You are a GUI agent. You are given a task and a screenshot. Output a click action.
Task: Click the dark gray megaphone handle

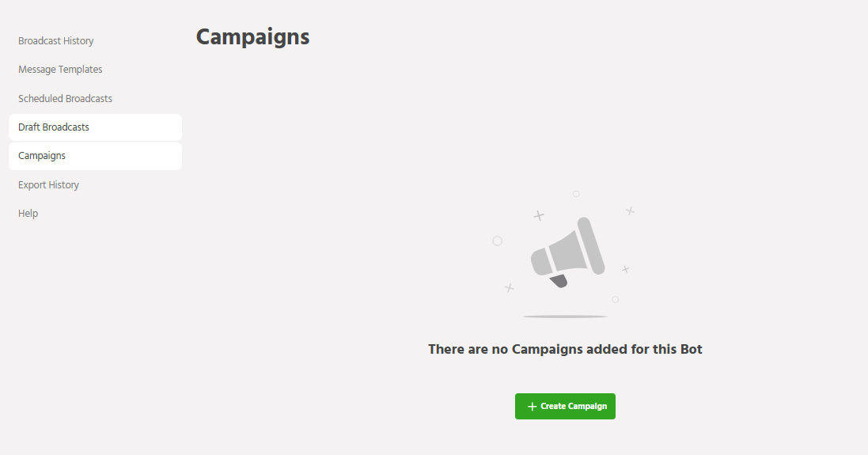pos(559,281)
